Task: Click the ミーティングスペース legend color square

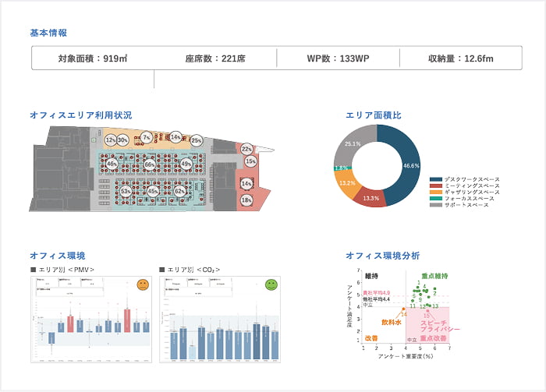Action: pyautogui.click(x=434, y=185)
